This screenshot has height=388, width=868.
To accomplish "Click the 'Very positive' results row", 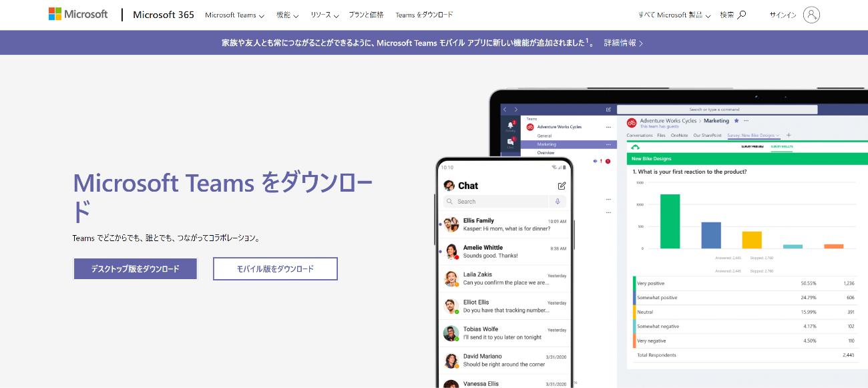I will click(746, 283).
